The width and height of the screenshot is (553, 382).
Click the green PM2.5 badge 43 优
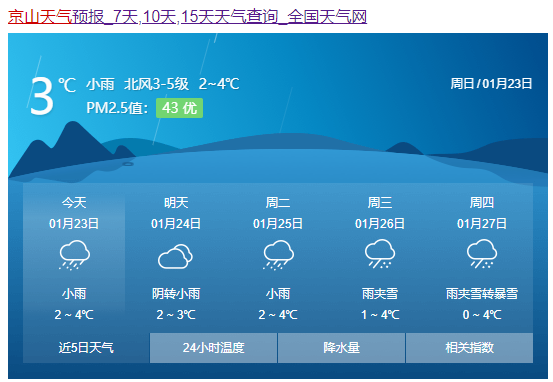coord(180,108)
